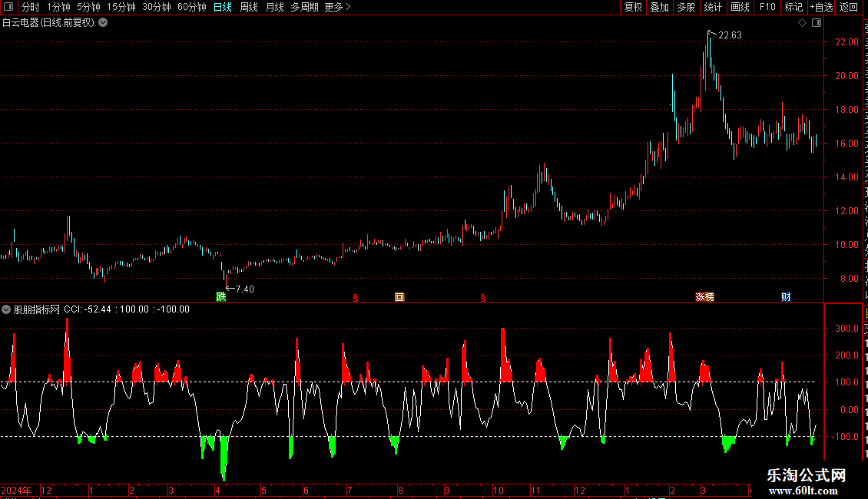Open the 统计 statistics button

coord(712,7)
